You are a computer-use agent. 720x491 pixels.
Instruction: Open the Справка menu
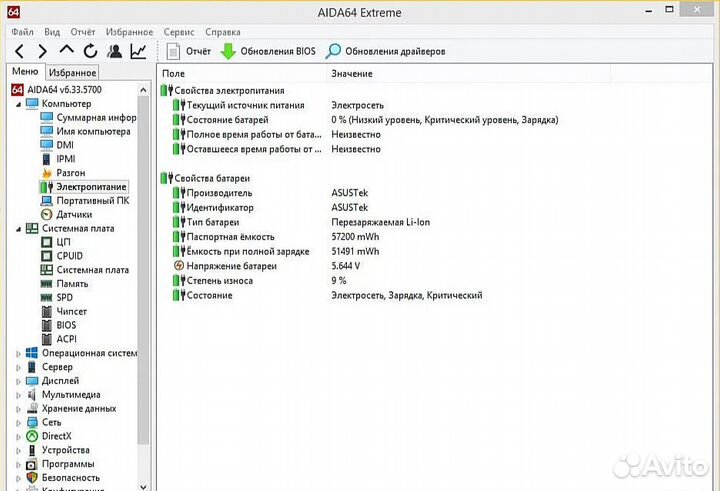pyautogui.click(x=223, y=32)
